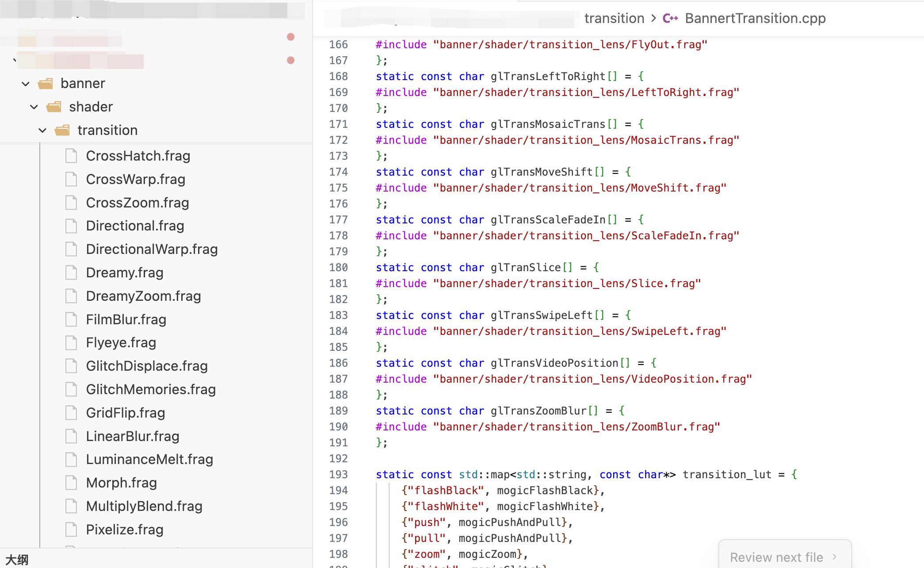924x568 pixels.
Task: Click the banner folder icon
Action: click(x=46, y=83)
